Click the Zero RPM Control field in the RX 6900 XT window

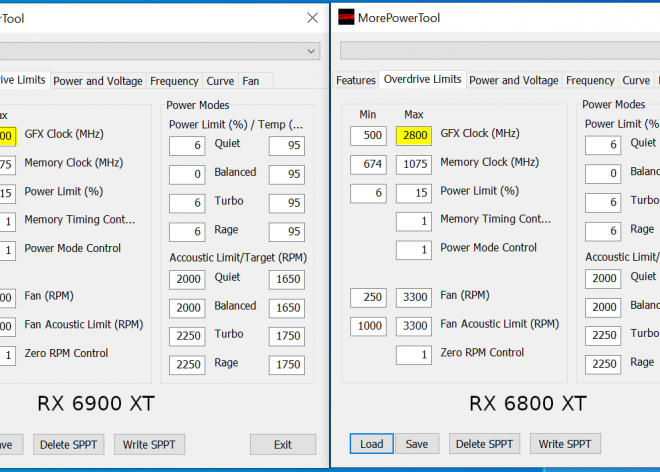tap(8, 355)
